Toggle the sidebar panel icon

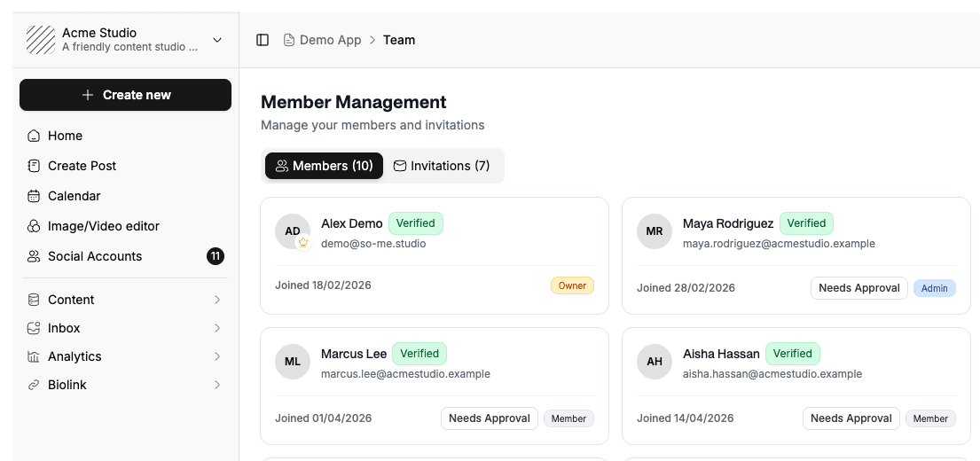(x=263, y=40)
